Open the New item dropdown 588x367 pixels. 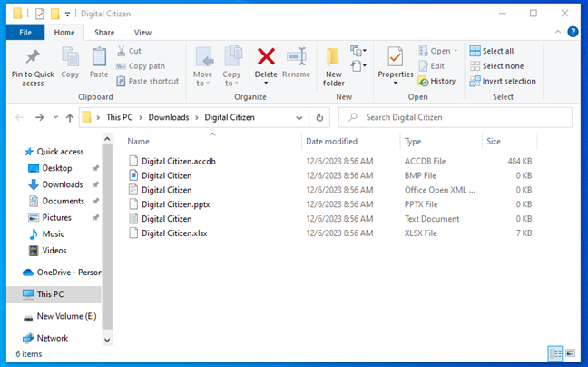point(358,51)
